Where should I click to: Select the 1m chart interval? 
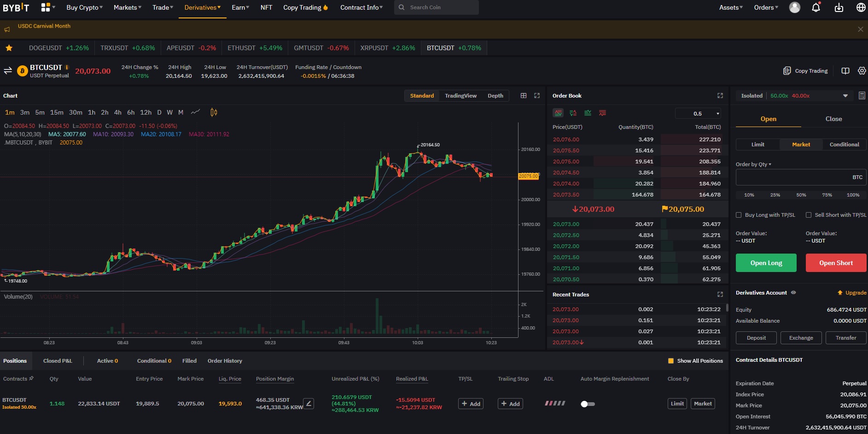(10, 112)
